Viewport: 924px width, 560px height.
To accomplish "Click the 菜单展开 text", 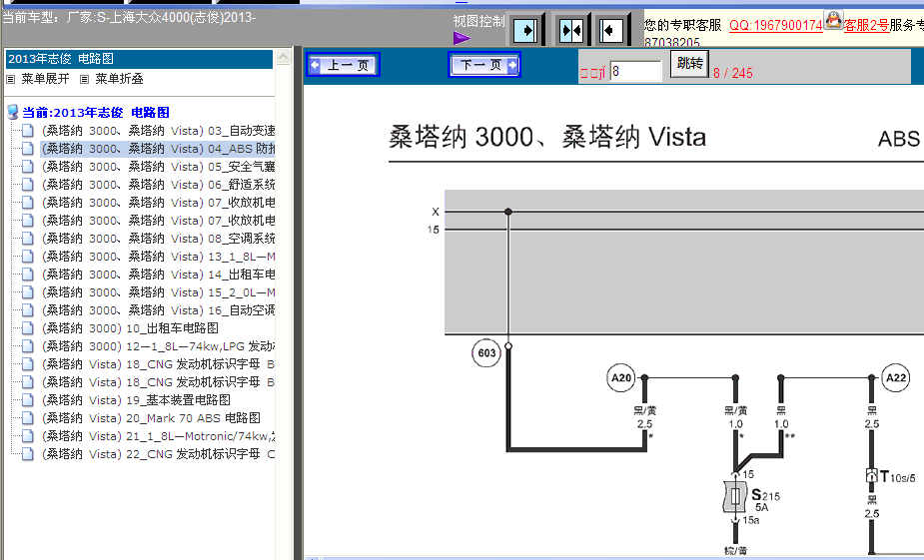I will click(45, 79).
